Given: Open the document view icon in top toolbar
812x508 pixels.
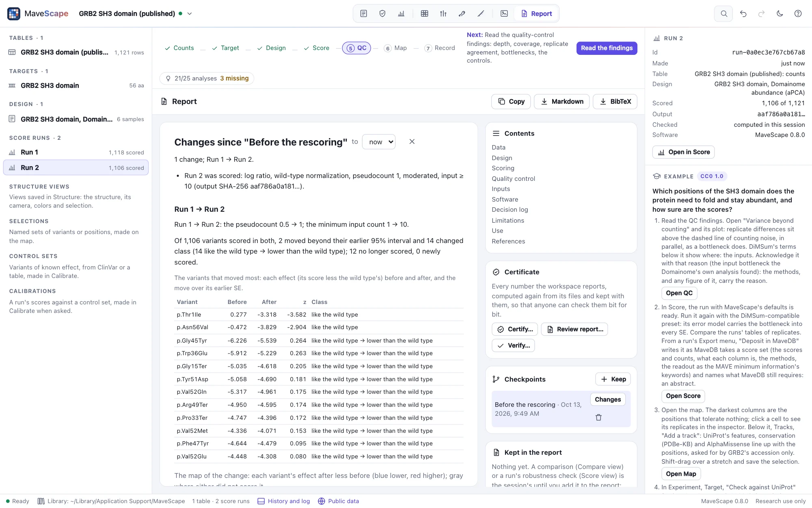Looking at the screenshot, I should (x=363, y=13).
